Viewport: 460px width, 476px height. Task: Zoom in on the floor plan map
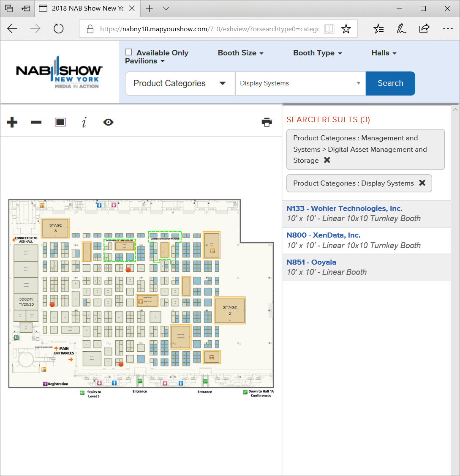(12, 122)
